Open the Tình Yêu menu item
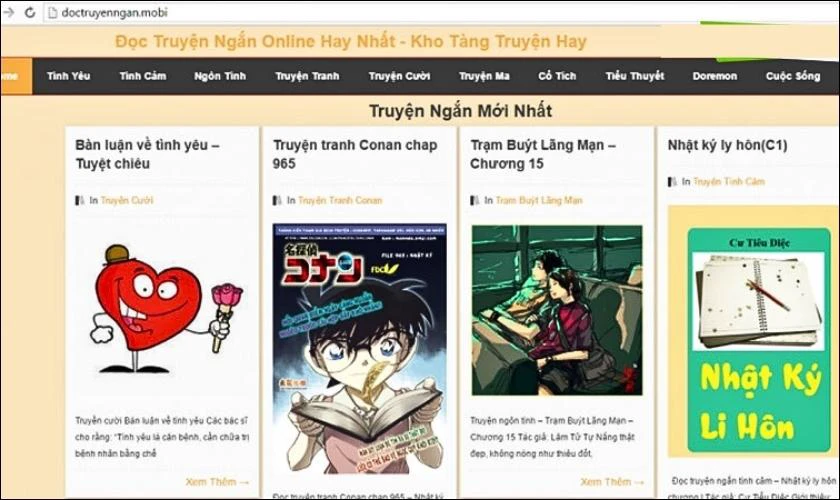The image size is (840, 500). click(69, 76)
